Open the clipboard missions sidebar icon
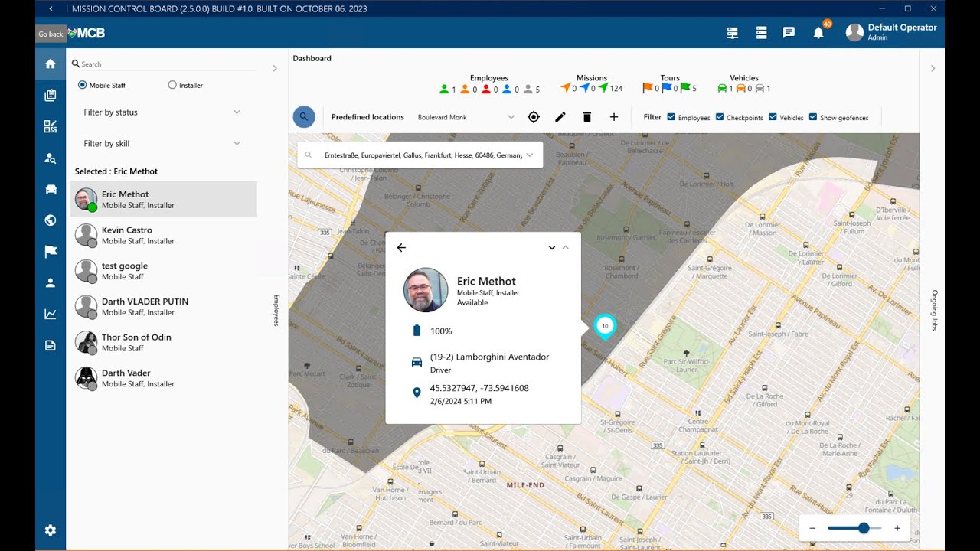The image size is (980, 551). point(51,95)
